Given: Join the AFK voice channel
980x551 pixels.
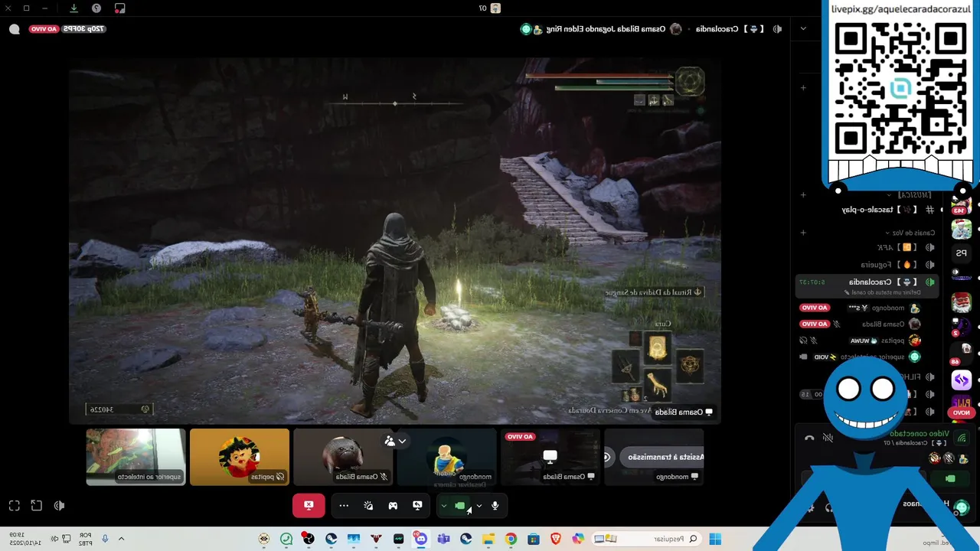Looking at the screenshot, I should (868, 248).
